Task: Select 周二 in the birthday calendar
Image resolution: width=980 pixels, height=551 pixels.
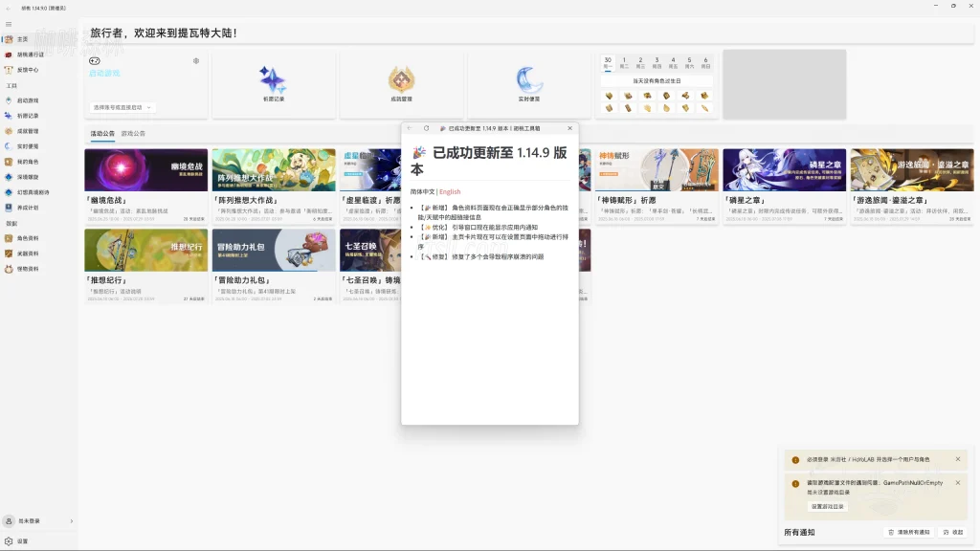Action: point(624,64)
